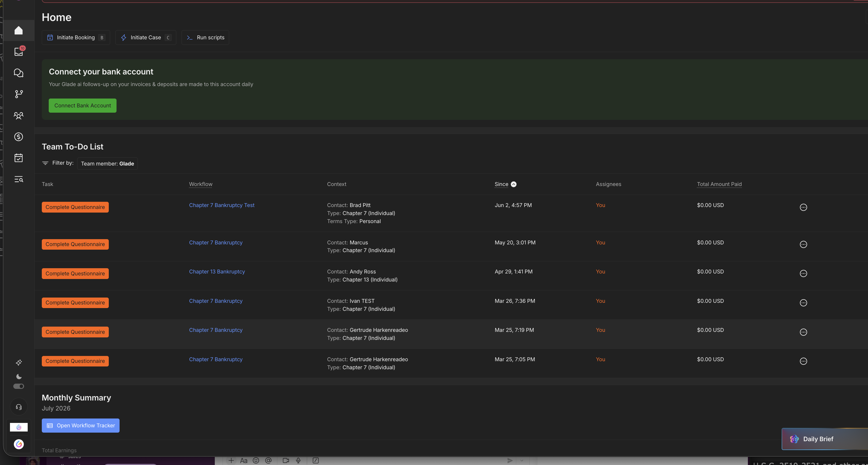Image resolution: width=868 pixels, height=465 pixels.
Task: Click the Brad Pitt contact name
Action: point(360,205)
